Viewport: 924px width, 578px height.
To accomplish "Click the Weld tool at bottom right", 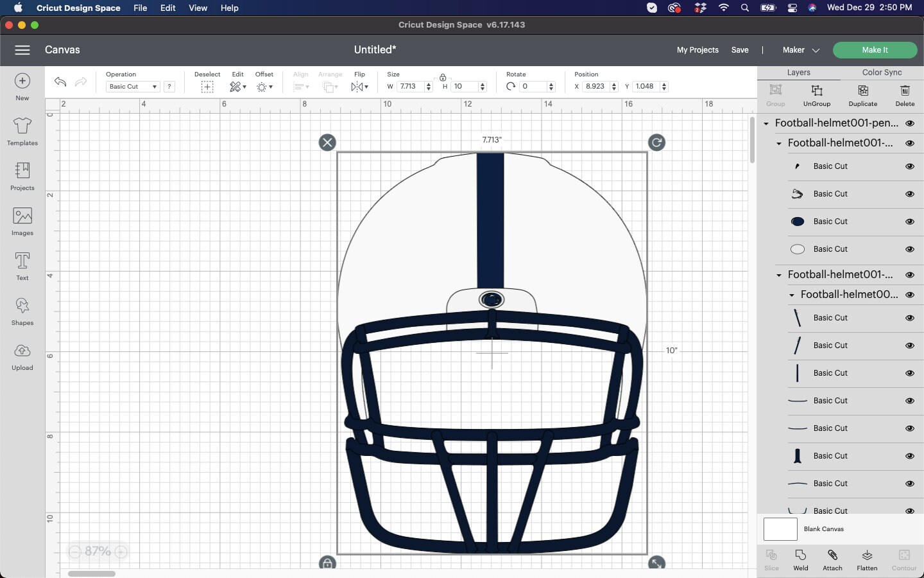I will click(800, 559).
